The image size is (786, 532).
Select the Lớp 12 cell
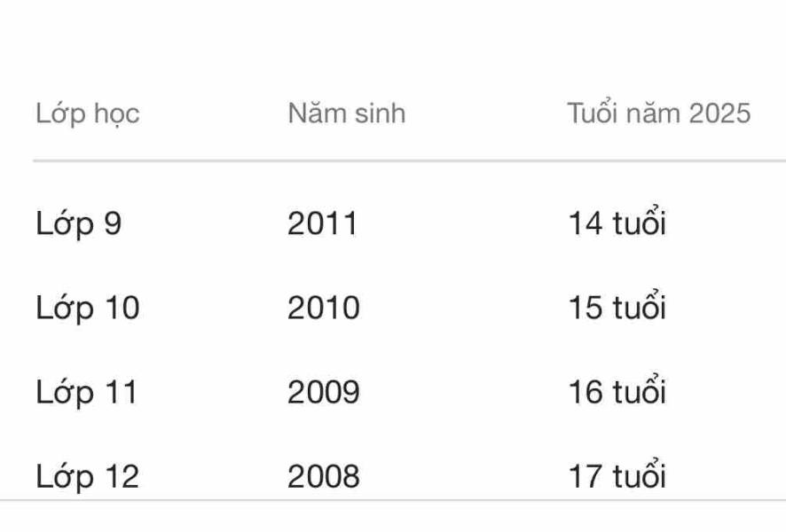[x=88, y=476]
